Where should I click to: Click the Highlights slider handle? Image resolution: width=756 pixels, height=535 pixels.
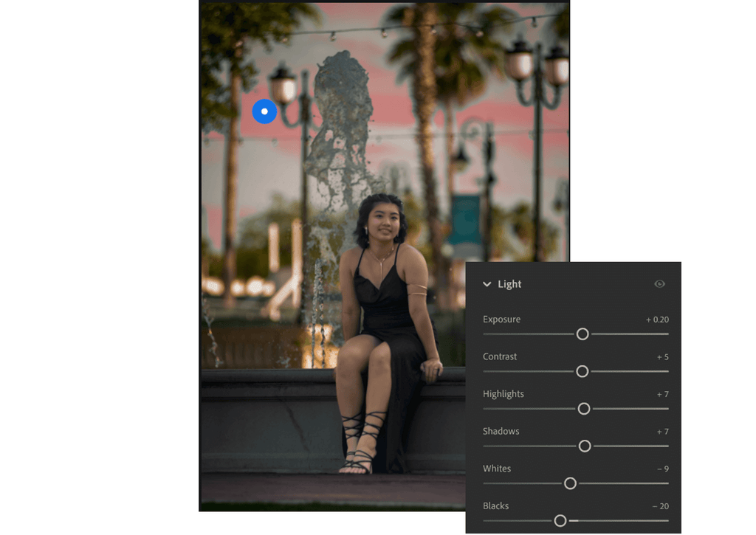click(584, 409)
